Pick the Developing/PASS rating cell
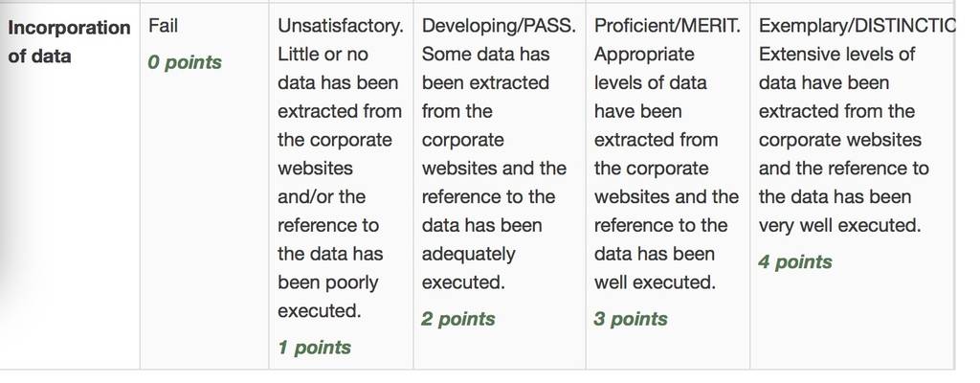 pos(500,186)
